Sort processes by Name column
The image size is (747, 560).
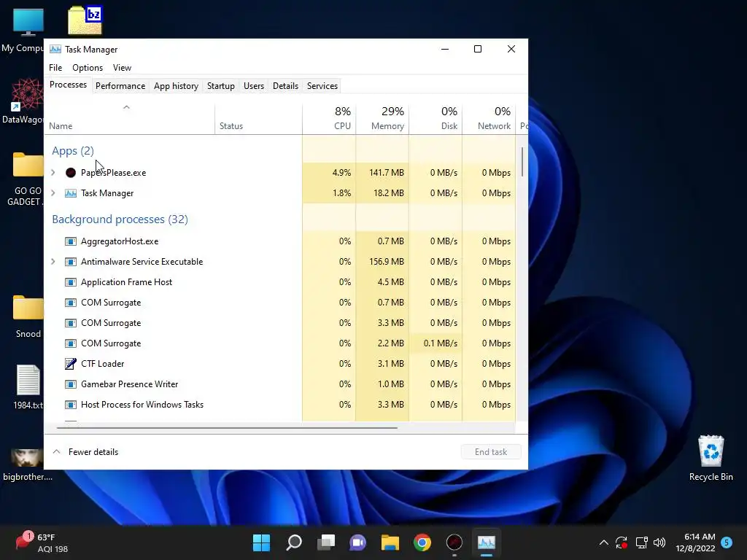pyautogui.click(x=130, y=119)
